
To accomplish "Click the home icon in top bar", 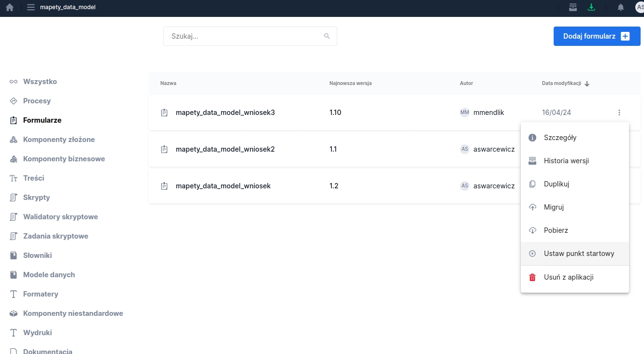I will click(10, 7).
